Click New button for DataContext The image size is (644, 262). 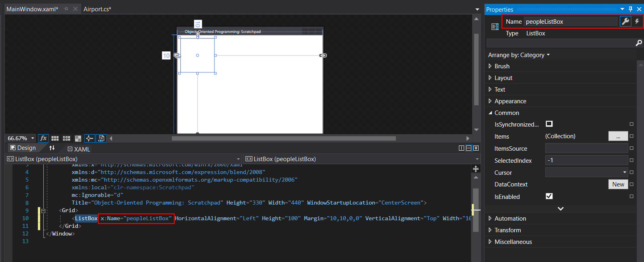click(x=618, y=184)
